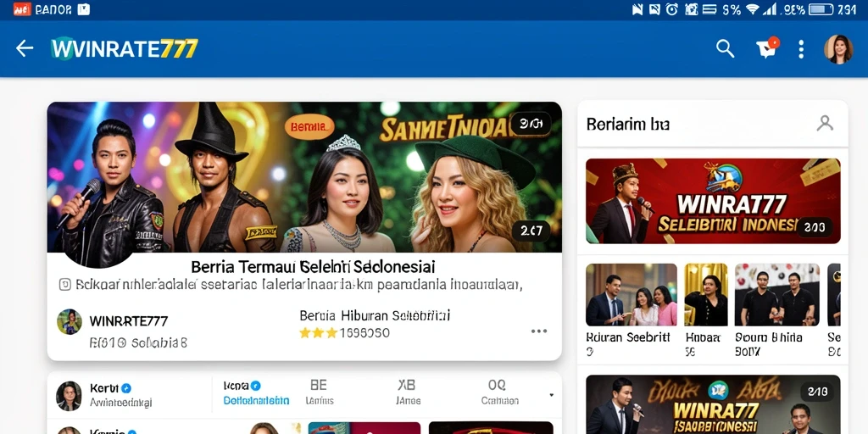Viewport: 868px width, 434px height.
Task: Click the WINRATE777 logo in header
Action: click(124, 48)
